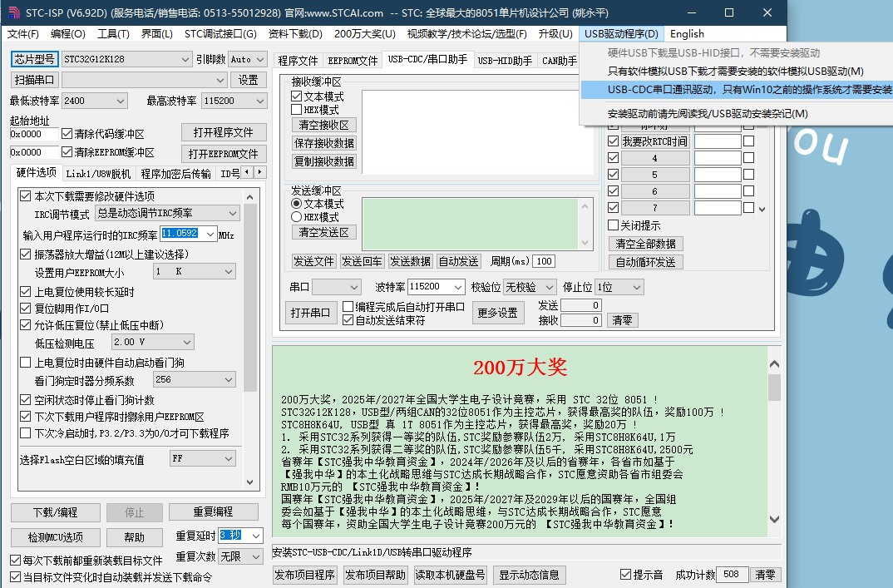Open the 看门狗定时器分频系数 256 dropdown

(229, 379)
